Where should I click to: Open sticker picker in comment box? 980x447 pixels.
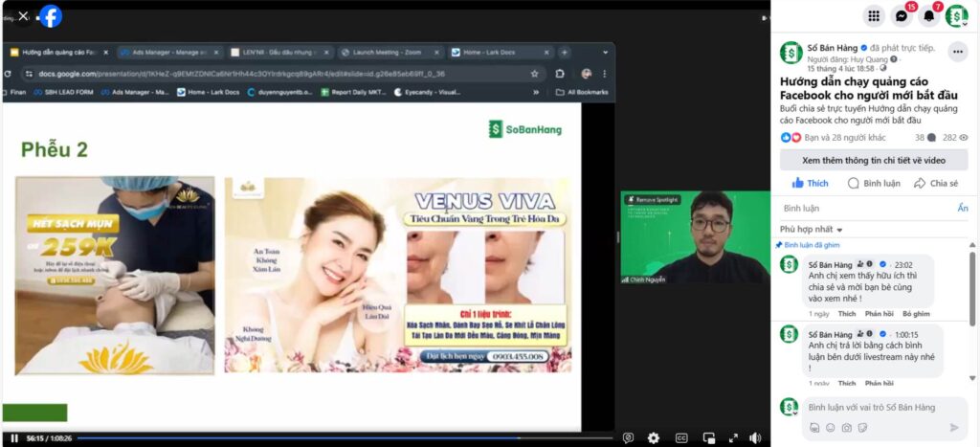[x=862, y=428]
